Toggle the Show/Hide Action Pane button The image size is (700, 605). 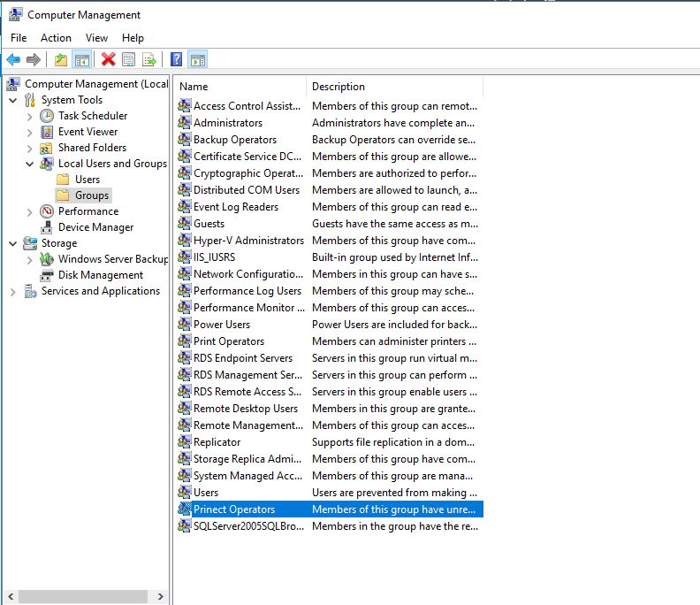pos(198,60)
